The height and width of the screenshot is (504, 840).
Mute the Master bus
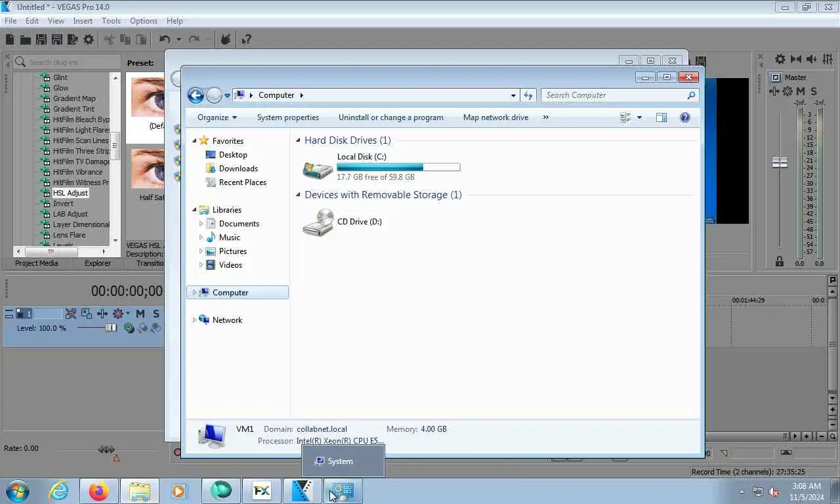point(801,91)
